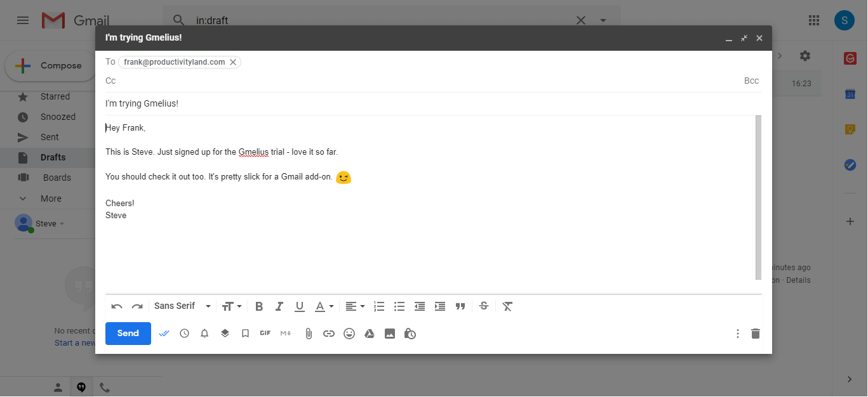Discard the draft with trash icon
Viewport: 868px width, 397px height.
pos(756,334)
